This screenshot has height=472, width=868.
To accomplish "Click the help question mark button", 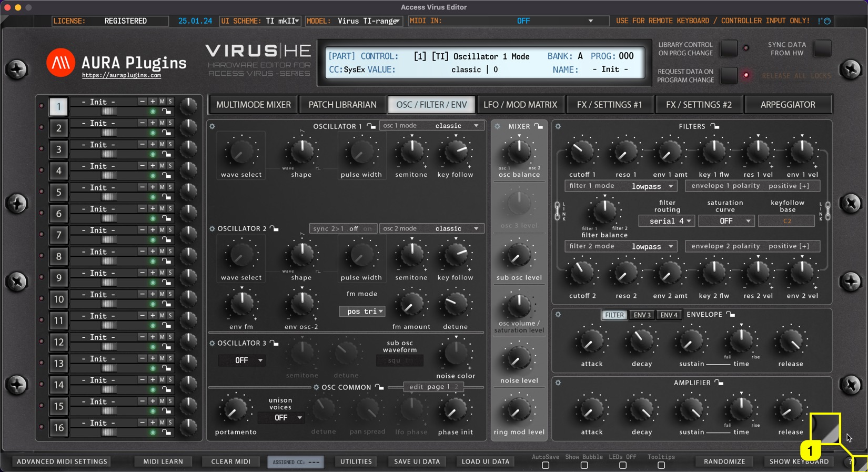I will tap(850, 461).
